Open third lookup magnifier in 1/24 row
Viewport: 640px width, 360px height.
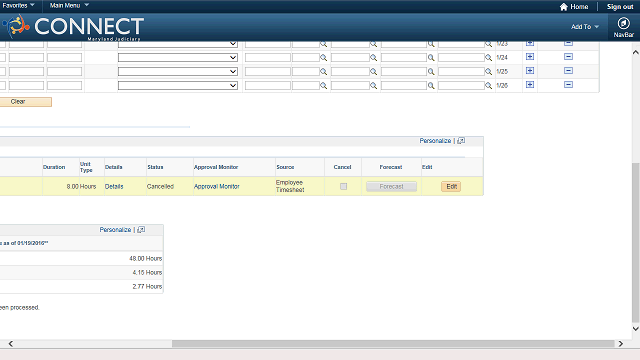(431, 58)
